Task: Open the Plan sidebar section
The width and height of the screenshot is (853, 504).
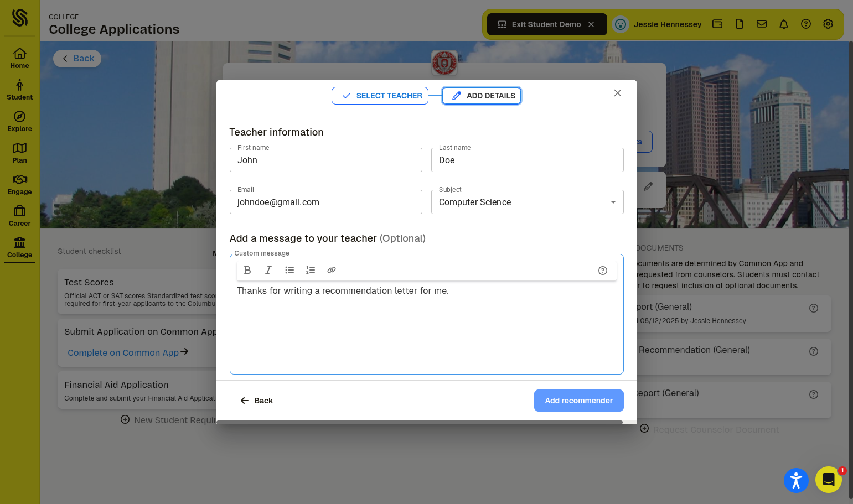Action: 19,153
